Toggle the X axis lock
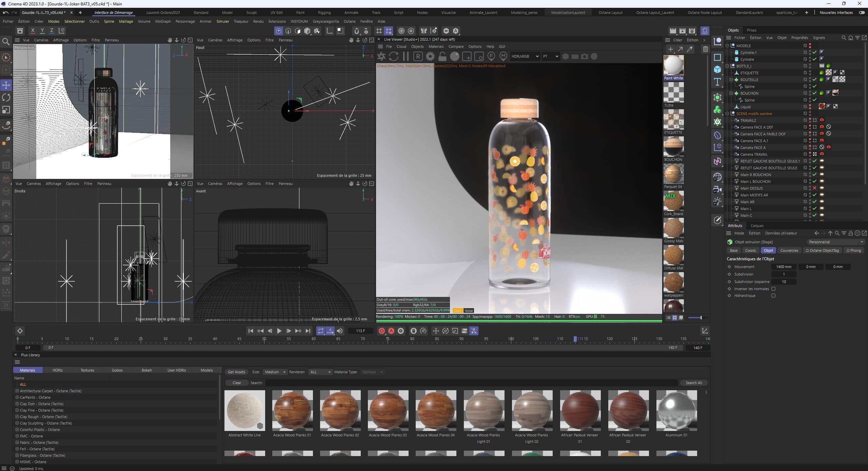 point(33,31)
